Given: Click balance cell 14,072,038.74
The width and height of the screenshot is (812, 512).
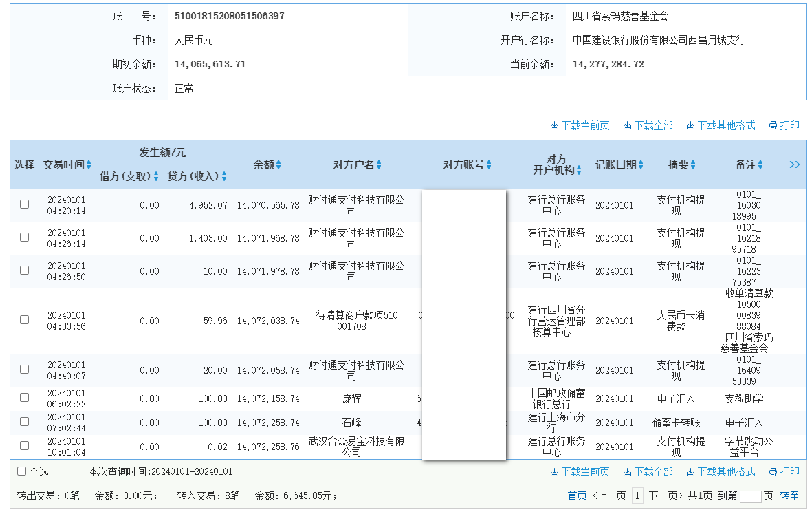Looking at the screenshot, I should tap(268, 321).
